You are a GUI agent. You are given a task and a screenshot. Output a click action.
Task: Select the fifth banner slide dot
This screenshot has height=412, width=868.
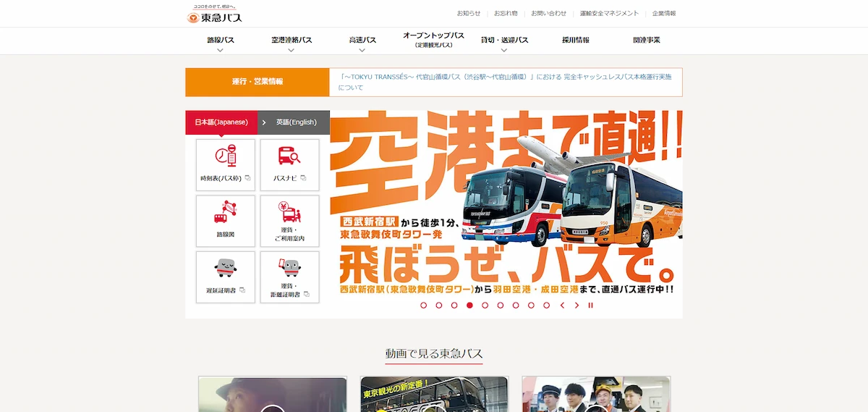(485, 306)
